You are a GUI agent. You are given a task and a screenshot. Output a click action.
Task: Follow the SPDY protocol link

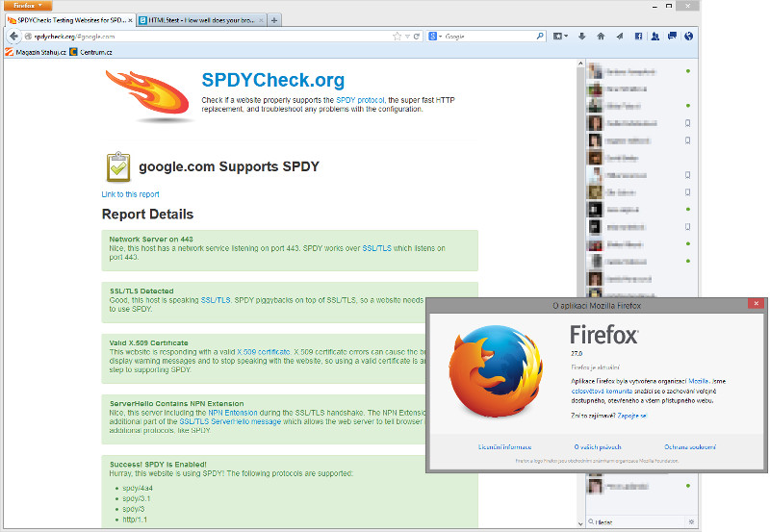click(360, 100)
